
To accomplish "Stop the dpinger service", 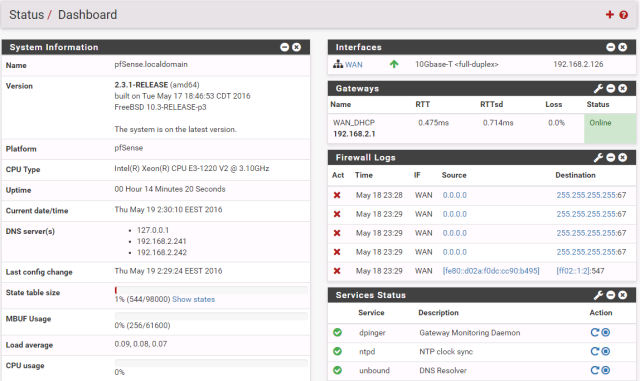I will pos(606,332).
